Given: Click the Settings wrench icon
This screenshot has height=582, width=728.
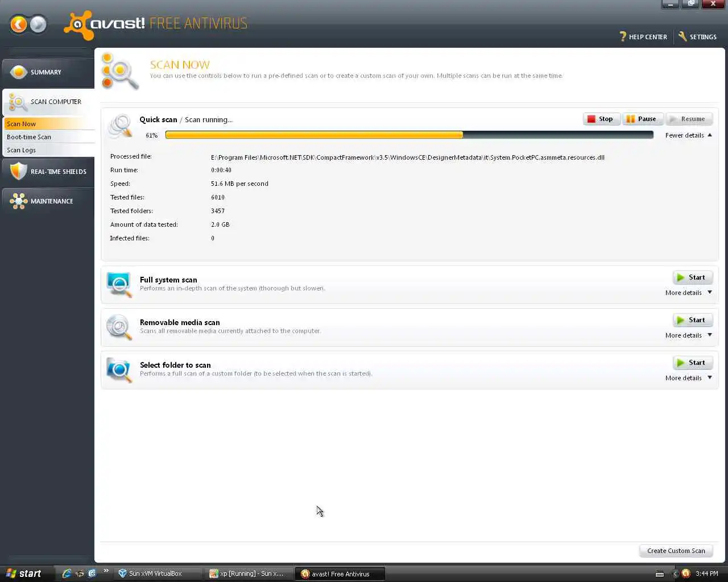Looking at the screenshot, I should pos(682,36).
